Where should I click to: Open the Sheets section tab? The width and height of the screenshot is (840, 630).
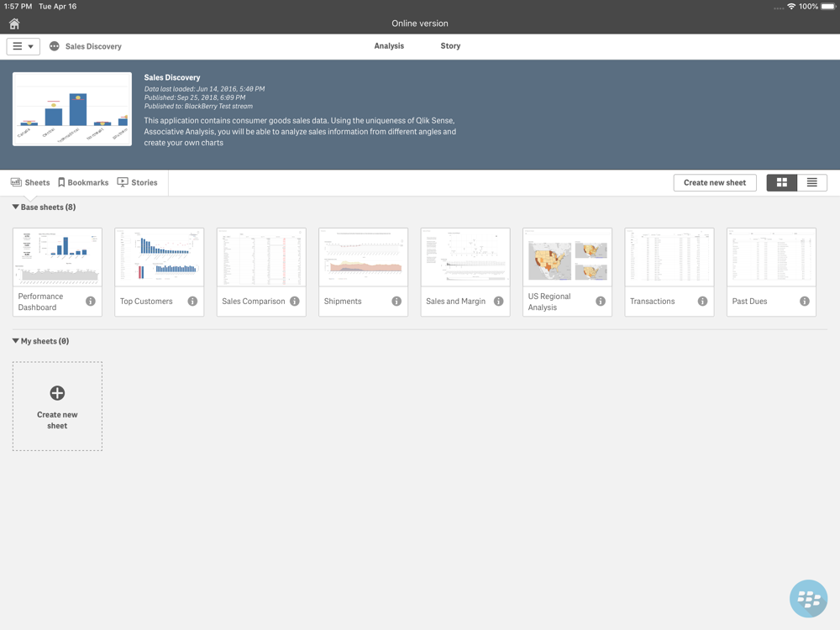point(30,182)
